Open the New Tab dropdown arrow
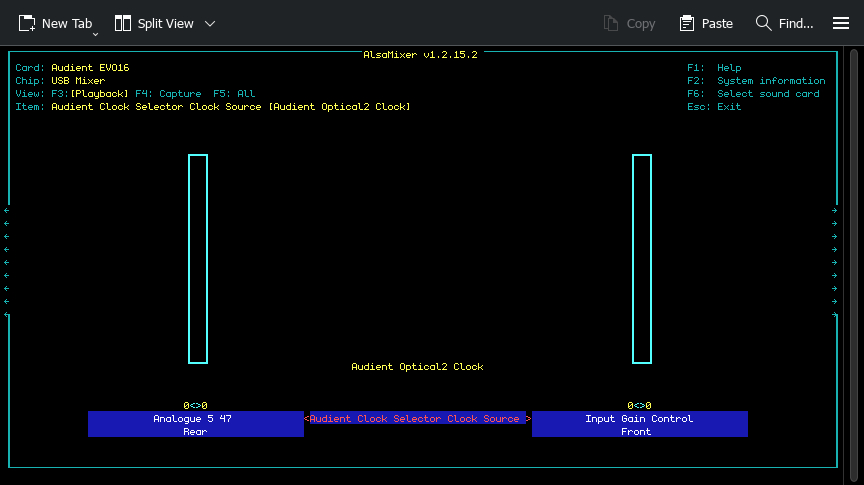The image size is (864, 485). point(96,34)
